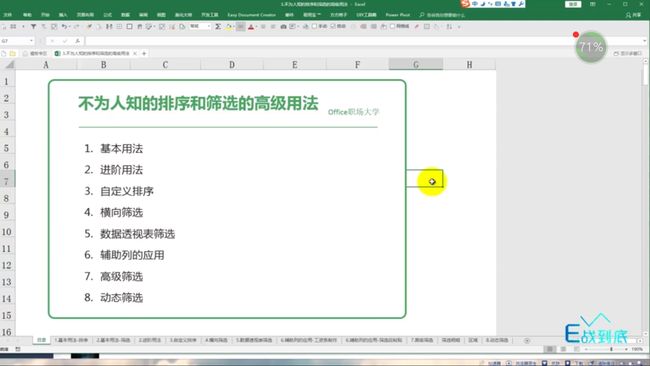
Task: Switch to sheet 4.横向筛选
Action: 216,340
